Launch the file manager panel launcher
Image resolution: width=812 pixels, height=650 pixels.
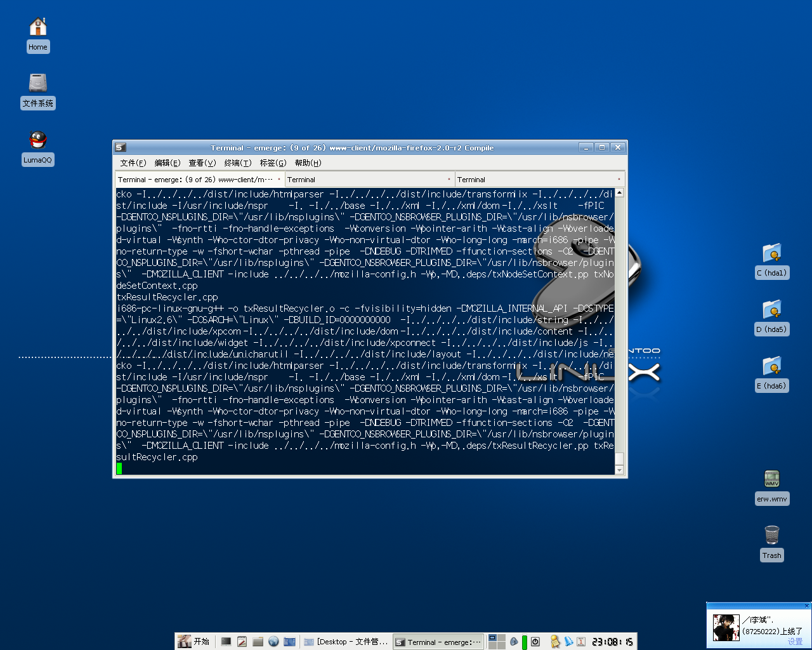tap(258, 642)
